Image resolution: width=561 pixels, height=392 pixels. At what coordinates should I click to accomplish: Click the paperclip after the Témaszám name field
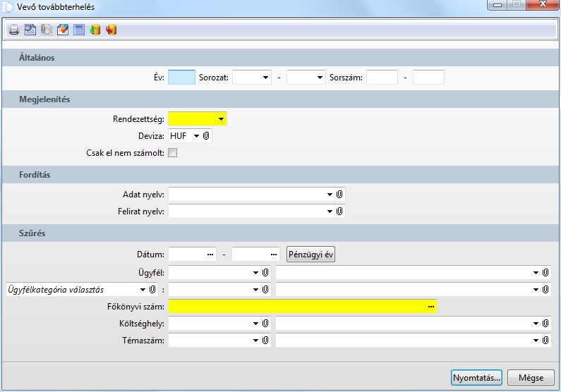coord(545,341)
